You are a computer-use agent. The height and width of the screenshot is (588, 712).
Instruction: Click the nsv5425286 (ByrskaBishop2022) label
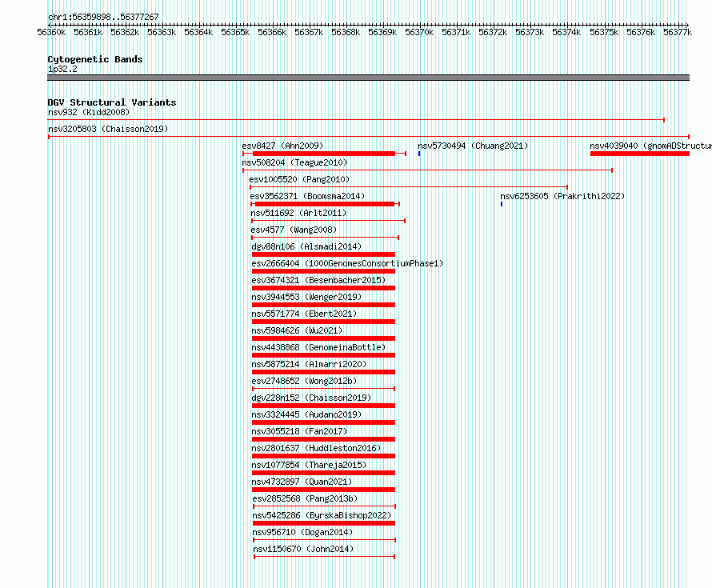point(322,515)
